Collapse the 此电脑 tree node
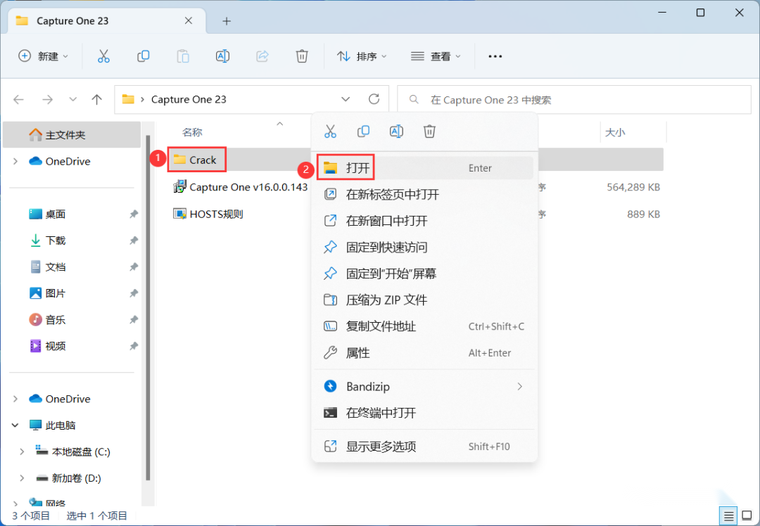 tap(16, 425)
